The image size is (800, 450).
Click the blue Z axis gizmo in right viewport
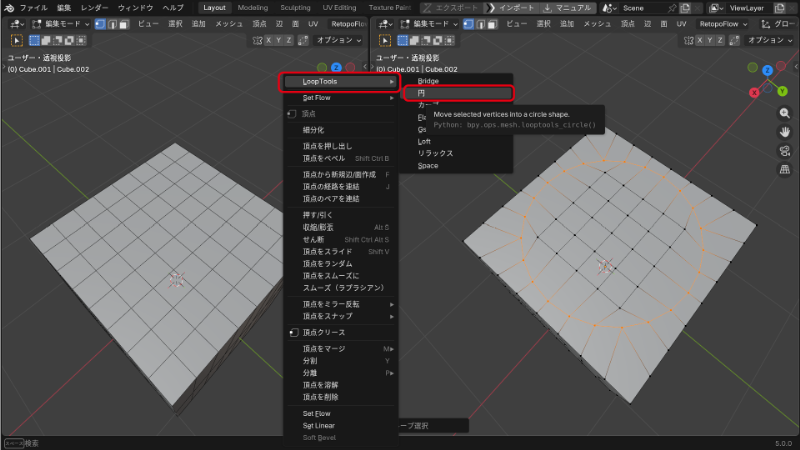[x=767, y=70]
